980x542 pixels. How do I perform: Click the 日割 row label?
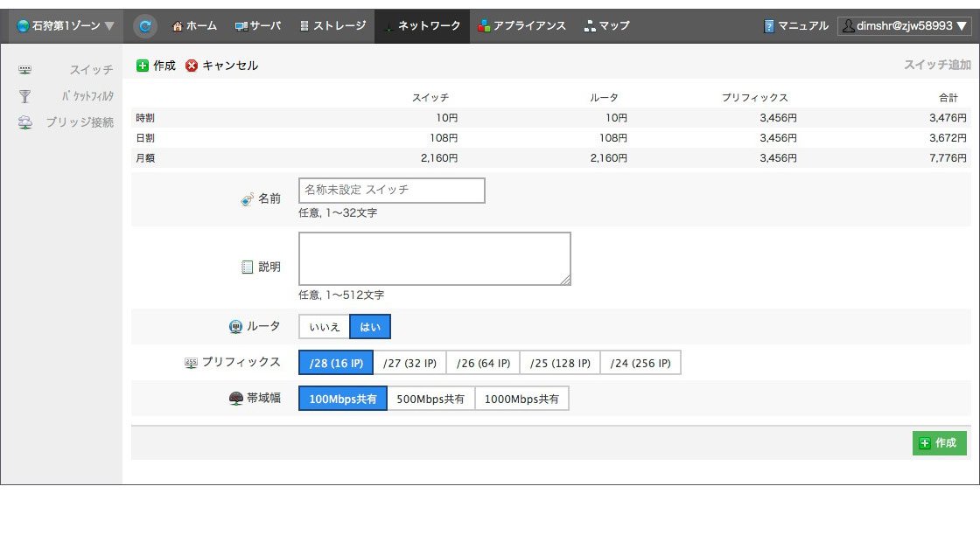[x=145, y=137]
